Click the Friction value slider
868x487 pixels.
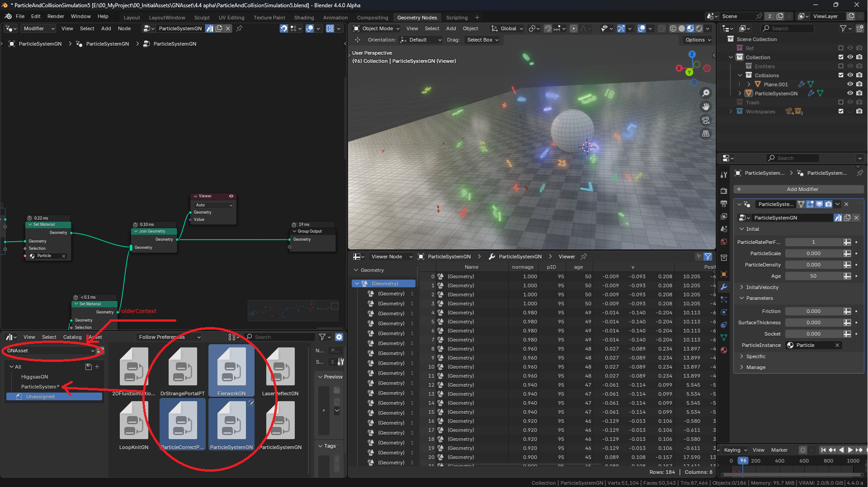pos(813,311)
